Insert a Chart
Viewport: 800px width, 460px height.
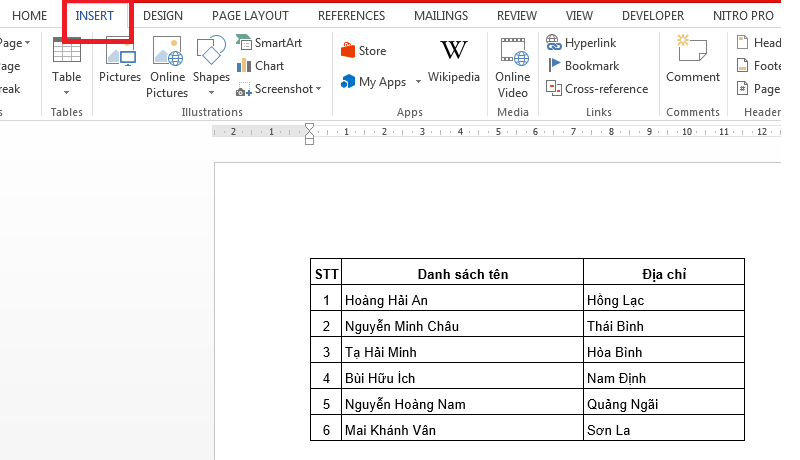[x=260, y=66]
